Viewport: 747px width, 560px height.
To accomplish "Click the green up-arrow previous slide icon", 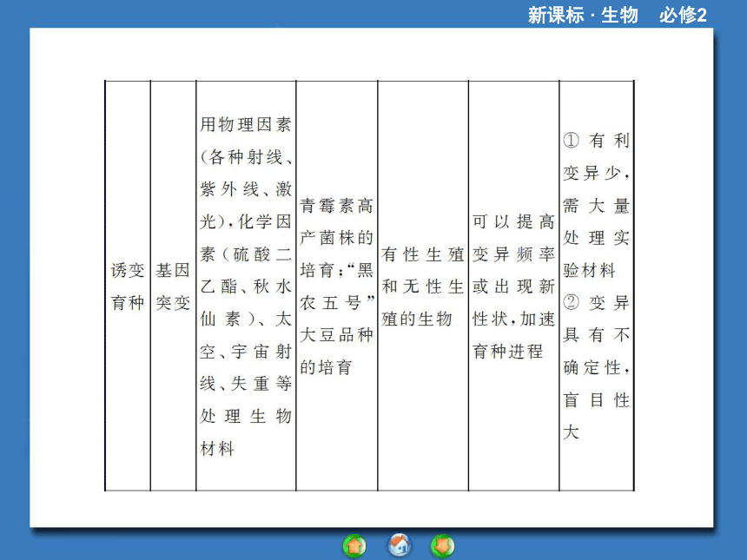I will click(x=354, y=546).
